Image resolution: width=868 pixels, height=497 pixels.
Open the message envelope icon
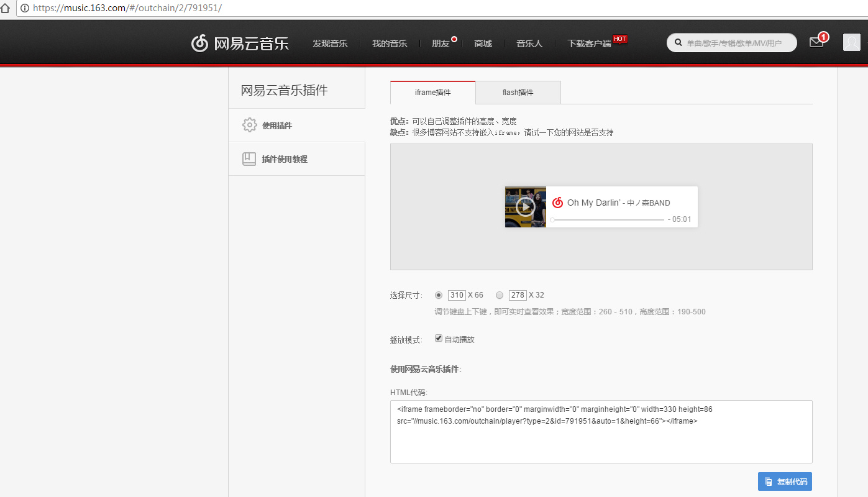[x=816, y=42]
